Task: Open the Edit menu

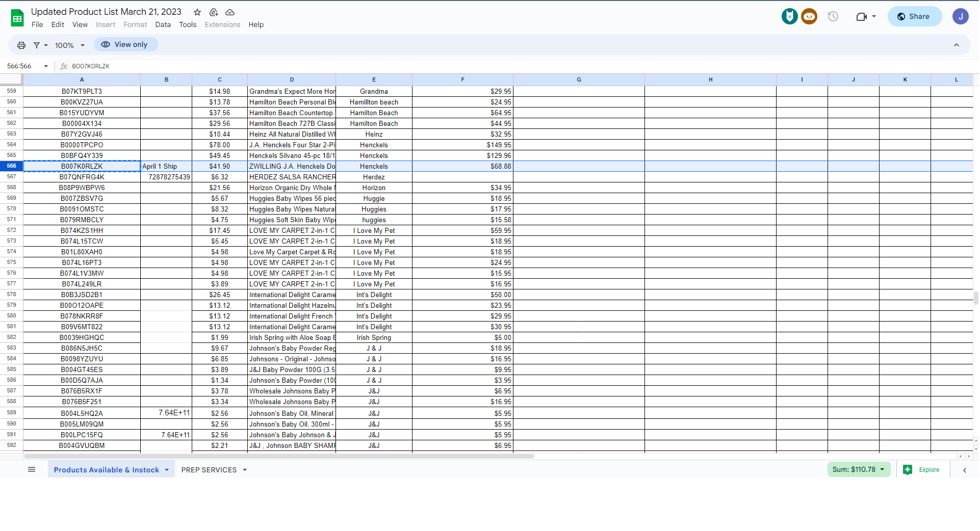Action: click(x=58, y=24)
